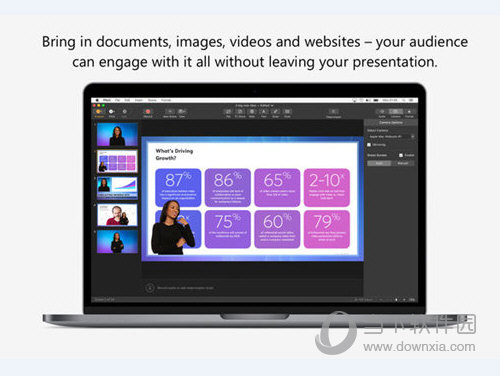Screen dimensions: 500x376
Task: Select the stats grid scene thumbnail
Action: click(x=117, y=162)
